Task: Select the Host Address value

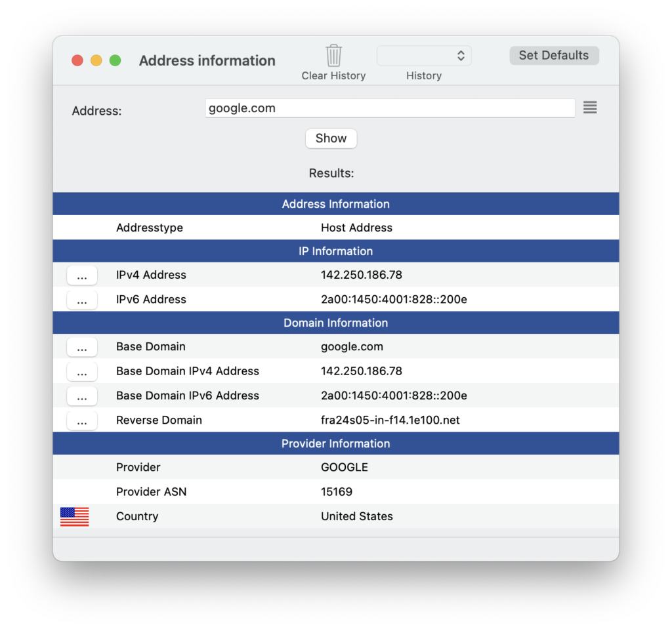Action: pos(356,228)
